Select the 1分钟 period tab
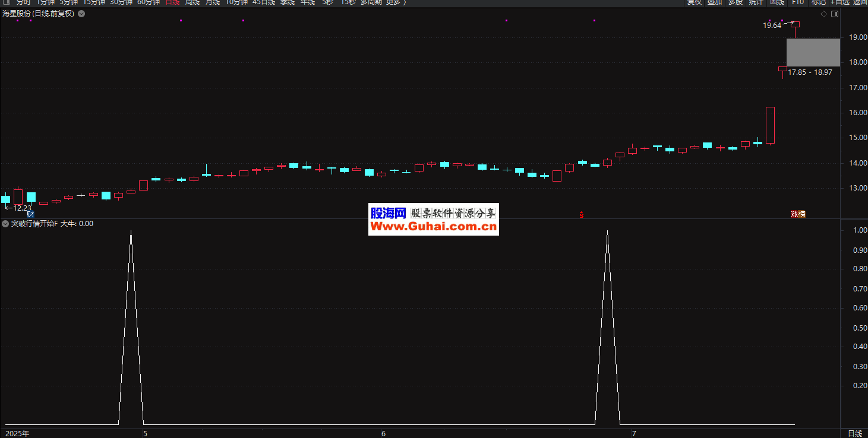868x438 pixels. coord(45,2)
